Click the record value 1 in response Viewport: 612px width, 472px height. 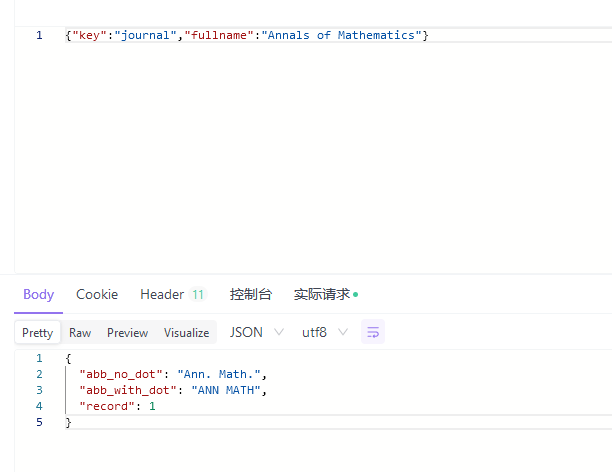pyautogui.click(x=152, y=406)
